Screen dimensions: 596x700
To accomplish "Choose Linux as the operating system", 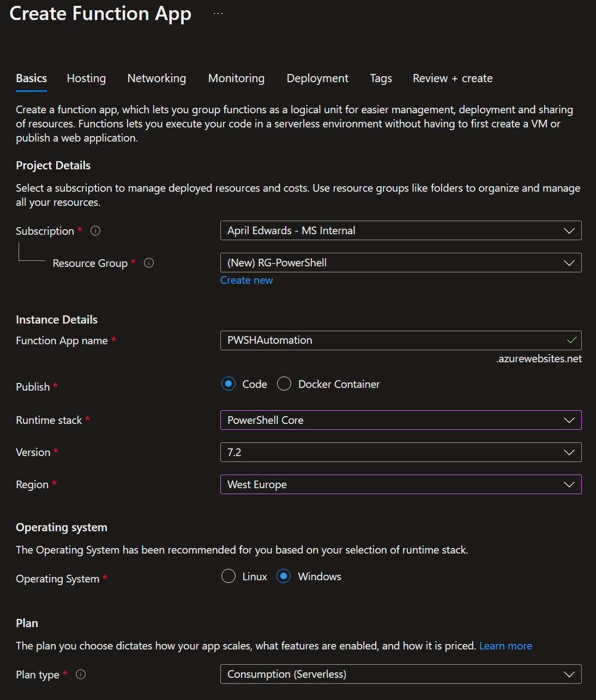I will click(228, 577).
